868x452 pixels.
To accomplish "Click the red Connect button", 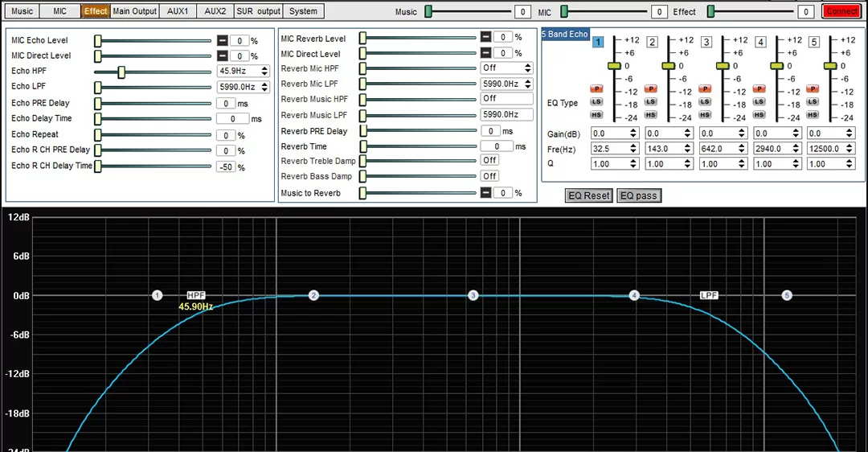I will 841,11.
